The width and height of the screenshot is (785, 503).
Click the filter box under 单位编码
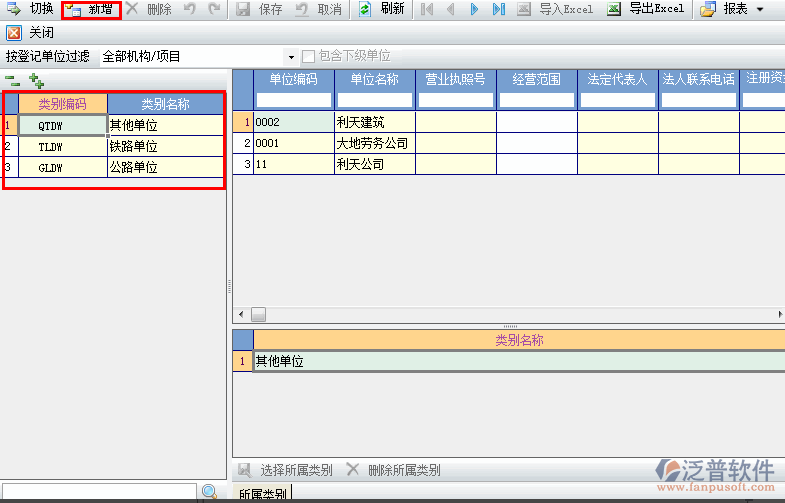[x=293, y=100]
